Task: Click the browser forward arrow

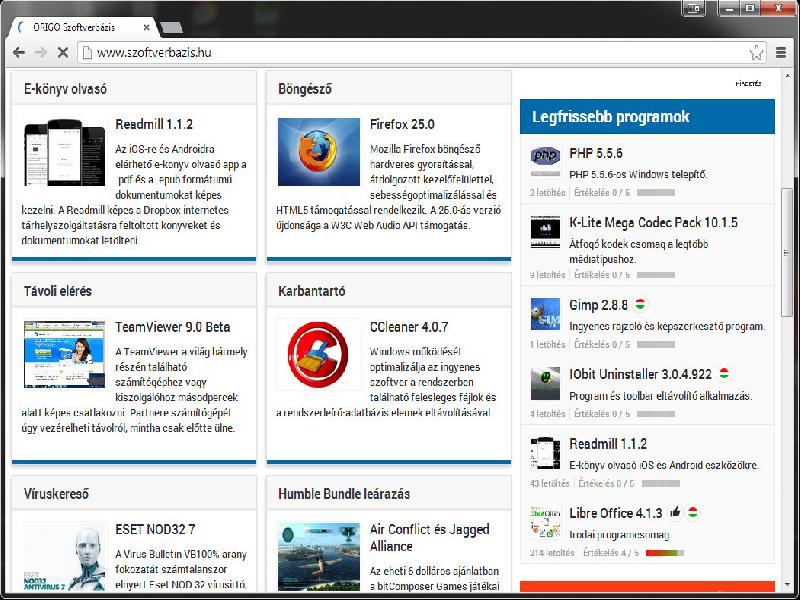Action: (41, 52)
